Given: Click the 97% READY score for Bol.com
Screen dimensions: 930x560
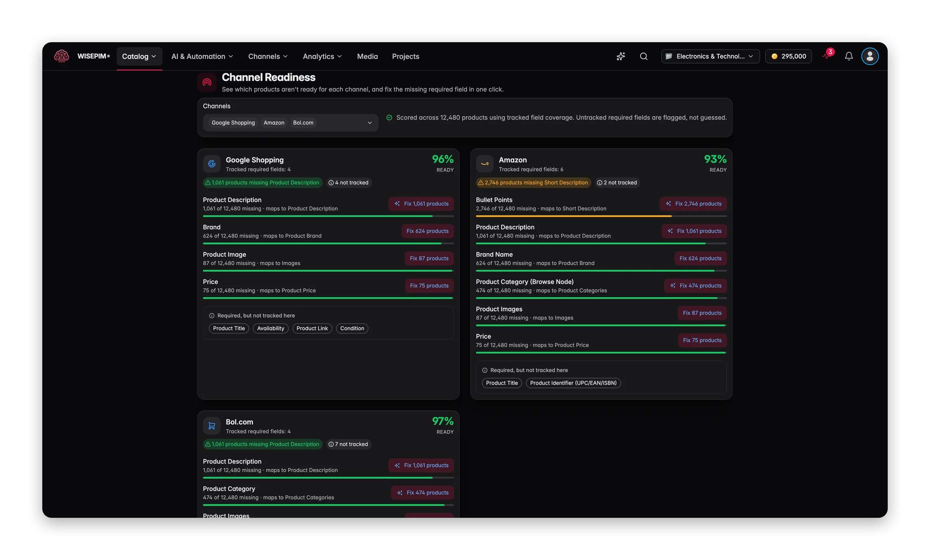Looking at the screenshot, I should click(443, 426).
